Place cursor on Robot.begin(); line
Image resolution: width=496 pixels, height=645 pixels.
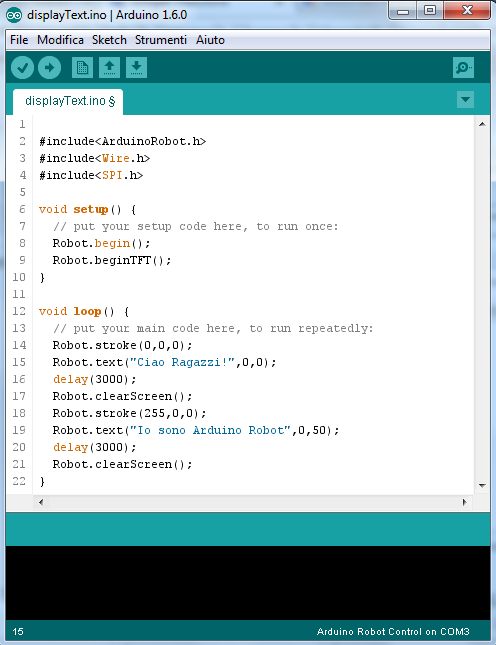[101, 244]
